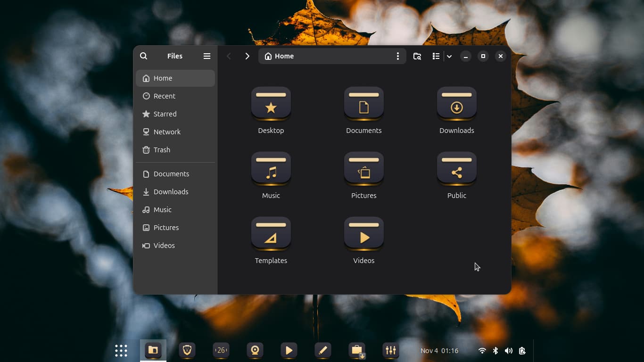
Task: Select the Downloads folder in grid
Action: click(456, 104)
